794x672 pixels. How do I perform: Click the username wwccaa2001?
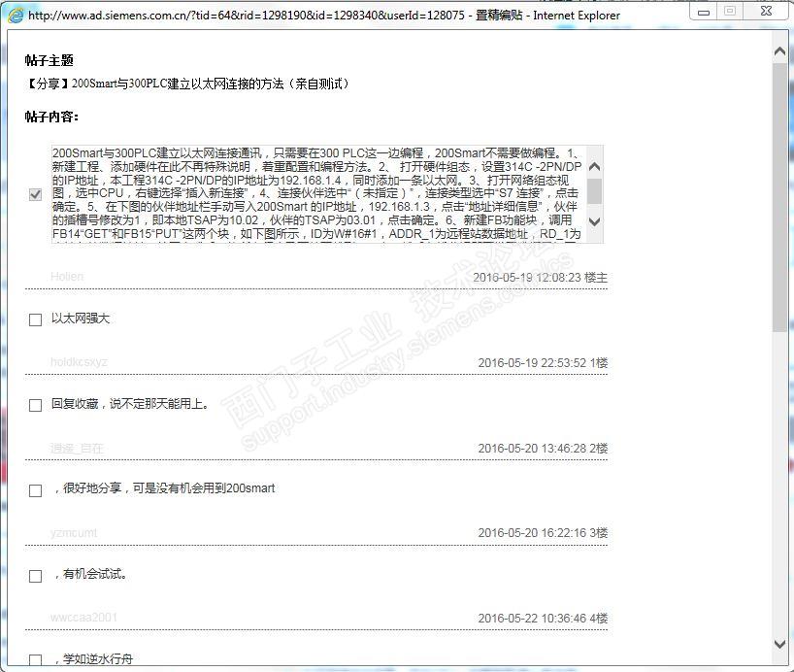click(83, 618)
